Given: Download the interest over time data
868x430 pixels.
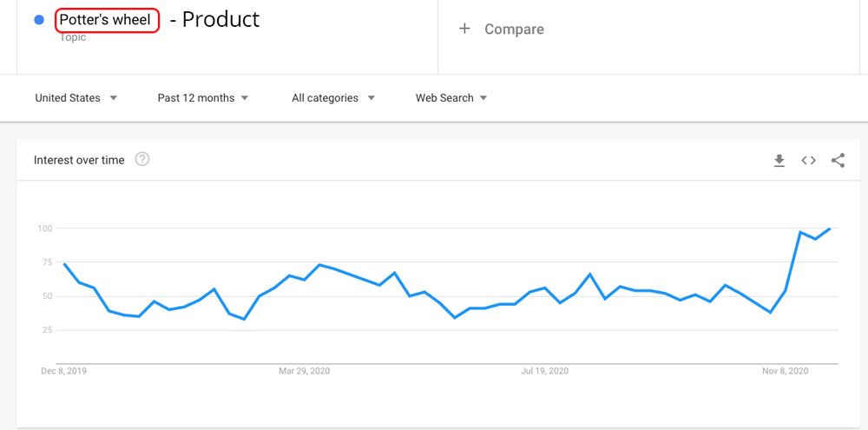Looking at the screenshot, I should coord(779,161).
